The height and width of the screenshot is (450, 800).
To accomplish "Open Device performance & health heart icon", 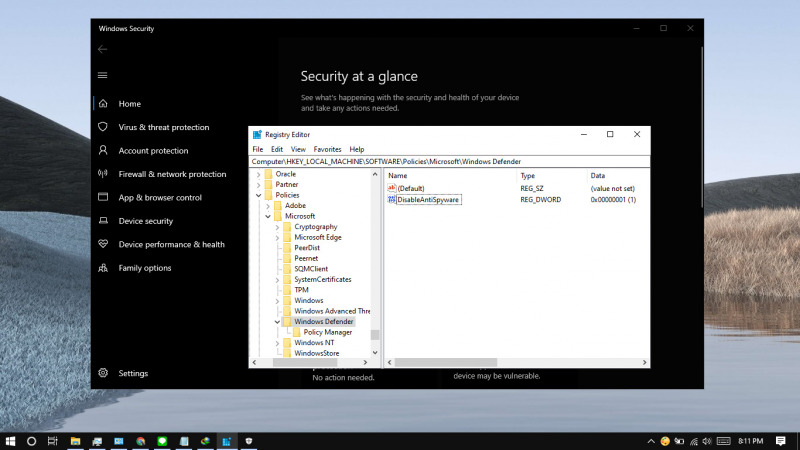I will point(103,244).
